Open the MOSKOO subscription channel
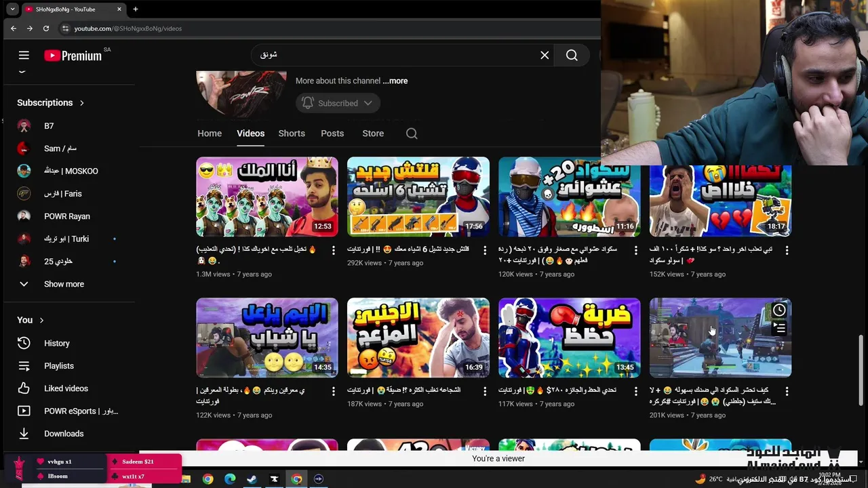The height and width of the screenshot is (488, 868). (71, 171)
